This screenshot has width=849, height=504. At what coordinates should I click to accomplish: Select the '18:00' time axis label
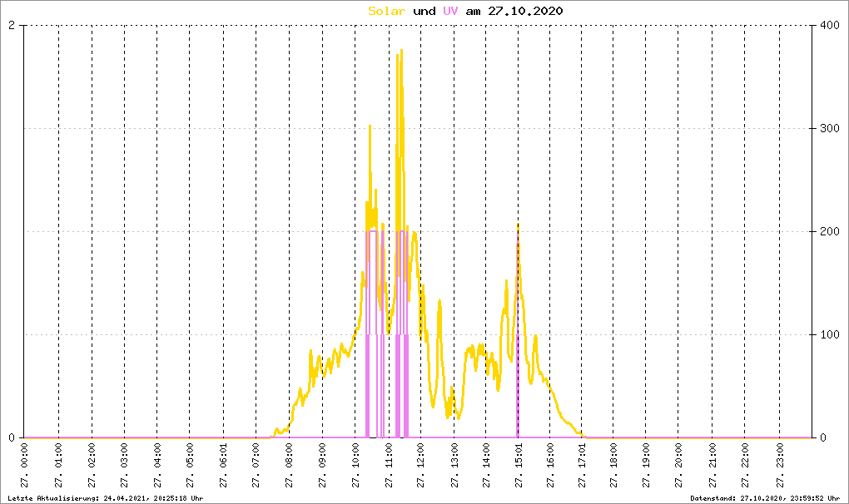coord(613,465)
